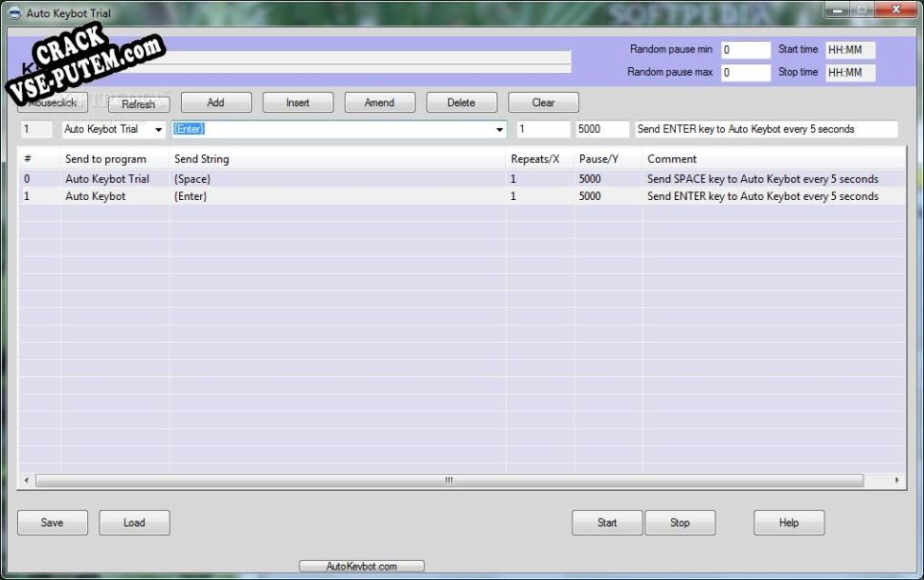Click the Repeats input field
The image size is (924, 580).
point(543,129)
